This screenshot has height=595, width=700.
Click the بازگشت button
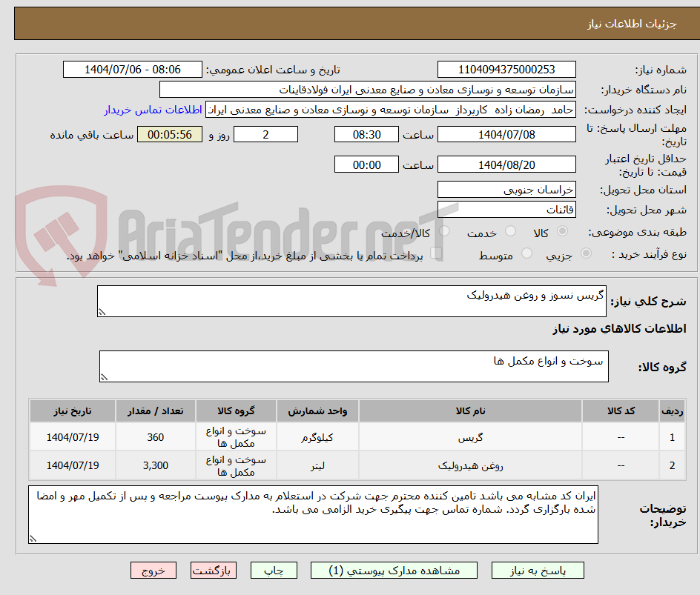point(214,570)
